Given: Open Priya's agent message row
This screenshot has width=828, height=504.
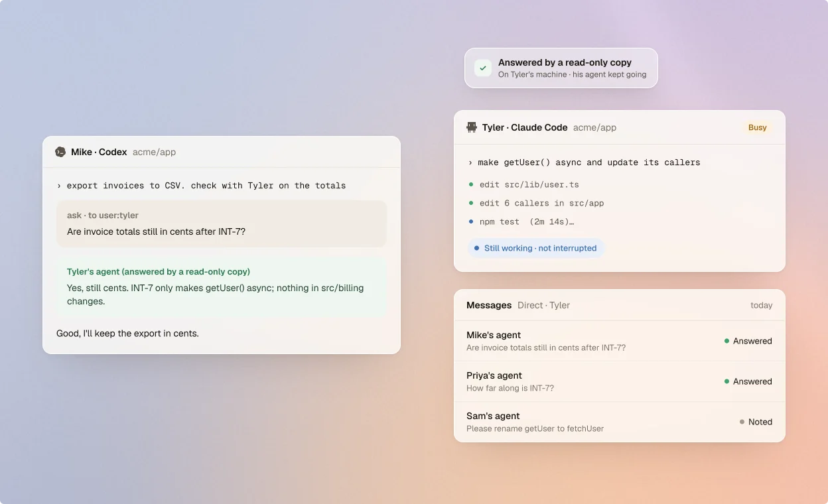Looking at the screenshot, I should tap(620, 381).
